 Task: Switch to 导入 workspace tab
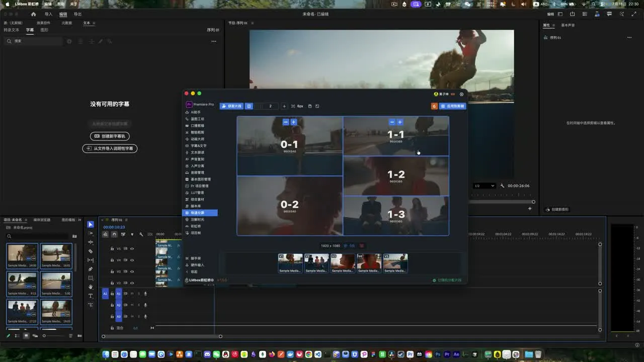point(48,14)
